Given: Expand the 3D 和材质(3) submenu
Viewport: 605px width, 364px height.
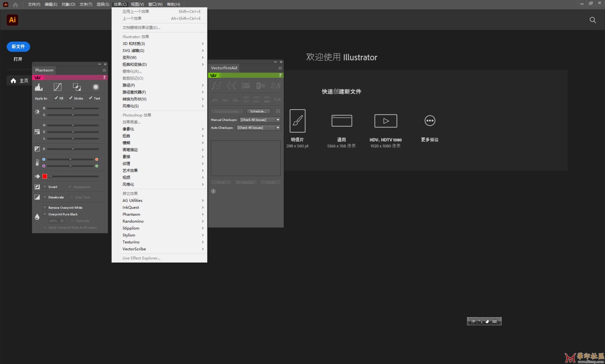Looking at the screenshot, I should (x=160, y=44).
